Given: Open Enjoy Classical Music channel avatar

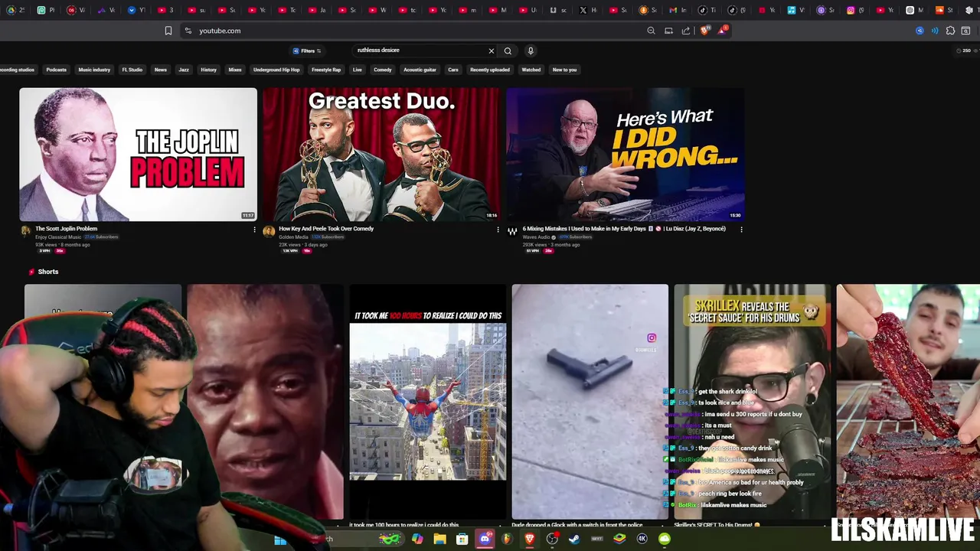Looking at the screenshot, I should coord(25,231).
